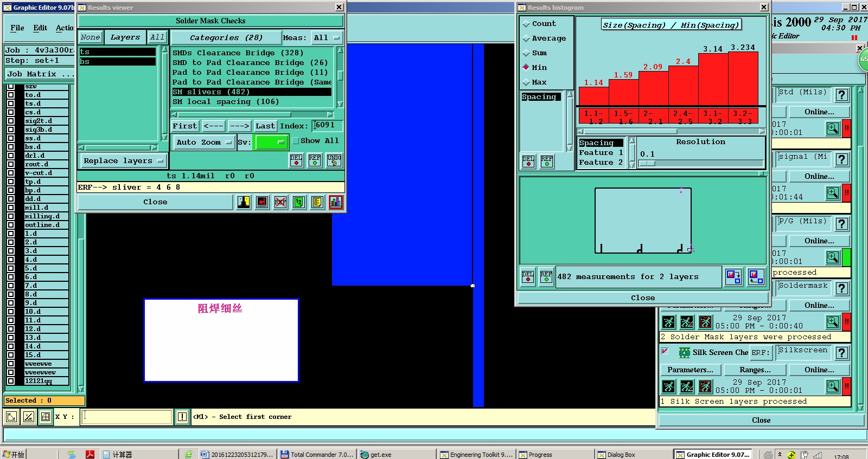This screenshot has height=459, width=868.
Task: Open the Edit menu
Action: click(40, 28)
